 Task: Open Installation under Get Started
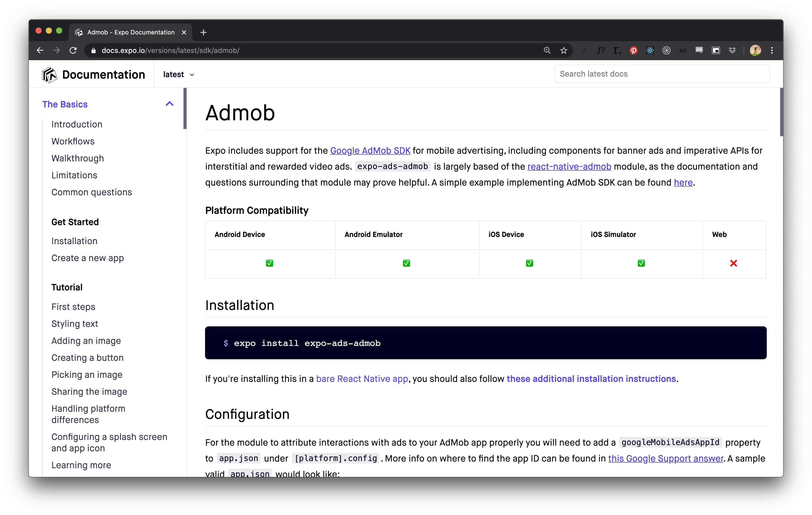(x=74, y=241)
